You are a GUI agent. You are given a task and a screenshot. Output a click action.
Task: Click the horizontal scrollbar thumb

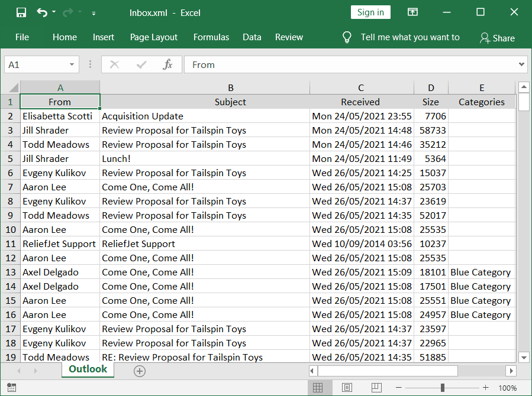pos(388,371)
